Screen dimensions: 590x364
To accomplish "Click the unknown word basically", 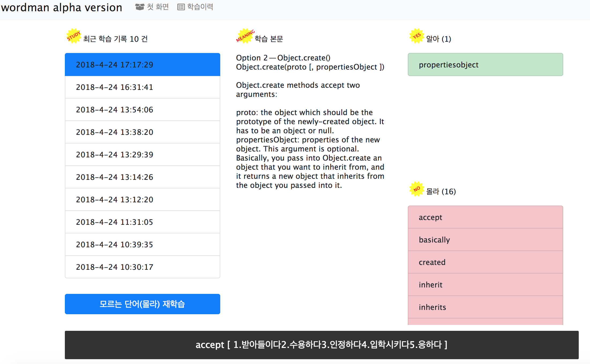I will point(486,240).
